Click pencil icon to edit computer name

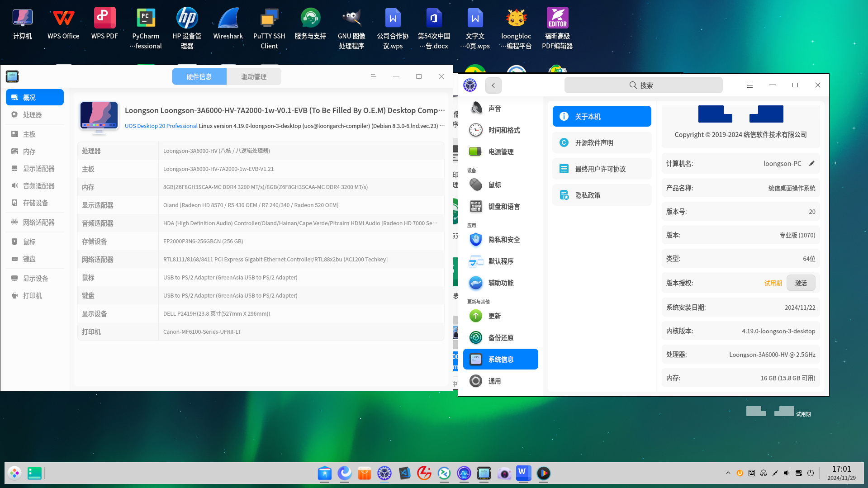pyautogui.click(x=812, y=163)
